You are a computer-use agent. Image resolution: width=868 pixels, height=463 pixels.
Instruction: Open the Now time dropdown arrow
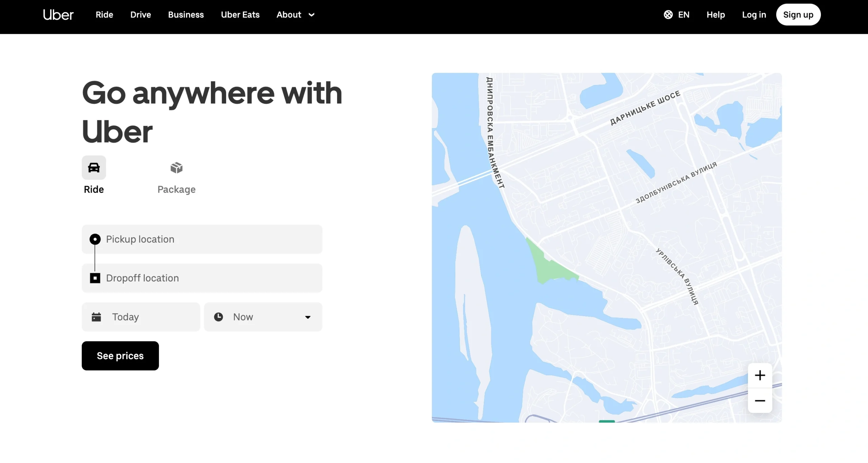(308, 317)
